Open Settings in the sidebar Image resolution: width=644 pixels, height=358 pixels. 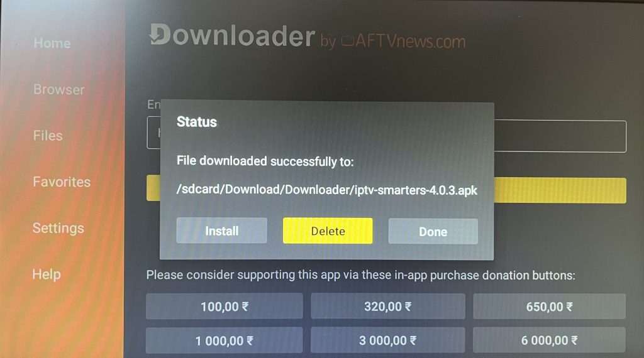point(58,228)
